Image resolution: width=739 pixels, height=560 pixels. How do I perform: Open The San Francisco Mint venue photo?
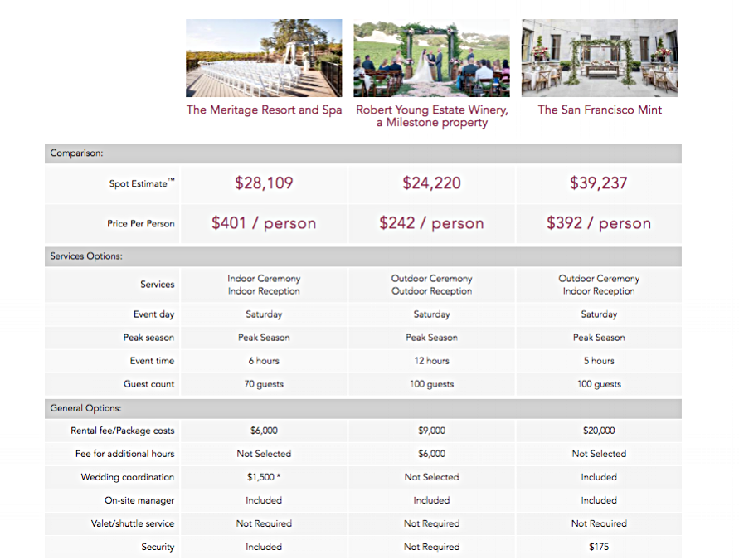pyautogui.click(x=600, y=58)
